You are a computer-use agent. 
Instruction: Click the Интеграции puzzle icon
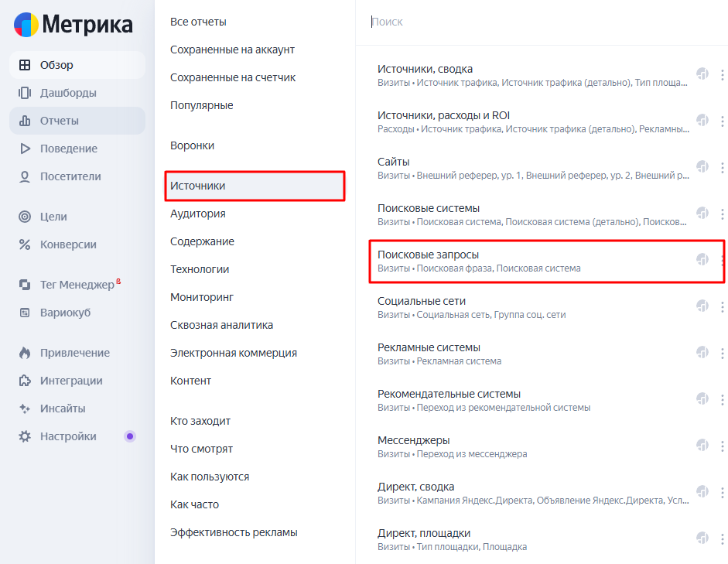coord(25,381)
